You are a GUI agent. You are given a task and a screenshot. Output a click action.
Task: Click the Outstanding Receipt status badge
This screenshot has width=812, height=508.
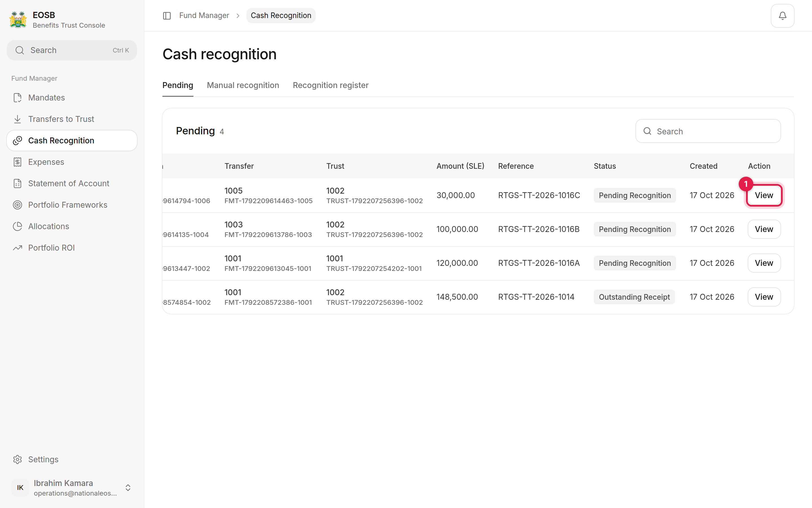(x=634, y=297)
